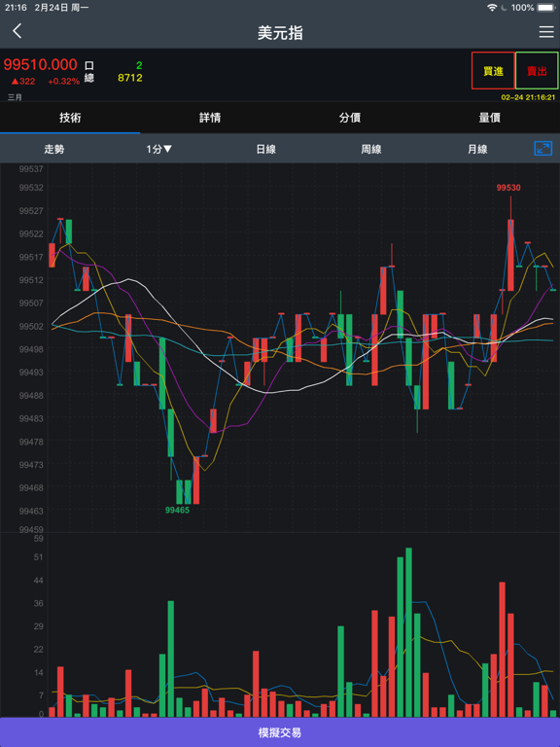The image size is (560, 747).
Task: Tap the 99502 axis label
Action: pos(31,327)
